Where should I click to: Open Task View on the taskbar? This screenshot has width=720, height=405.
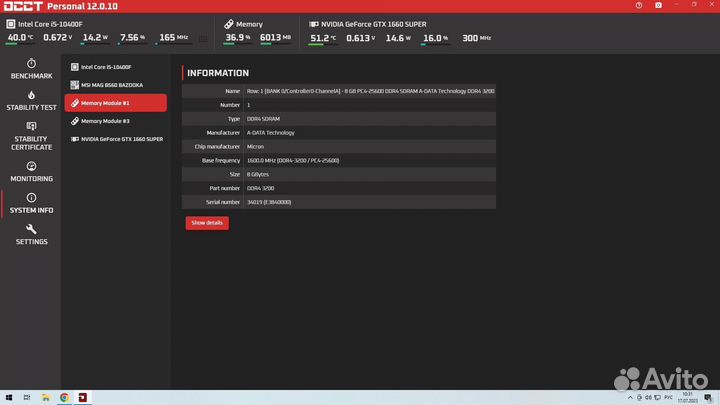[x=27, y=398]
